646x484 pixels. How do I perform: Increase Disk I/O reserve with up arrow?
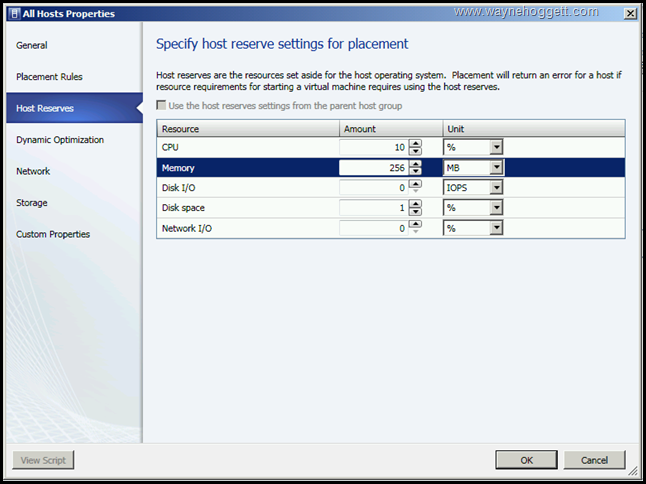[x=415, y=184]
